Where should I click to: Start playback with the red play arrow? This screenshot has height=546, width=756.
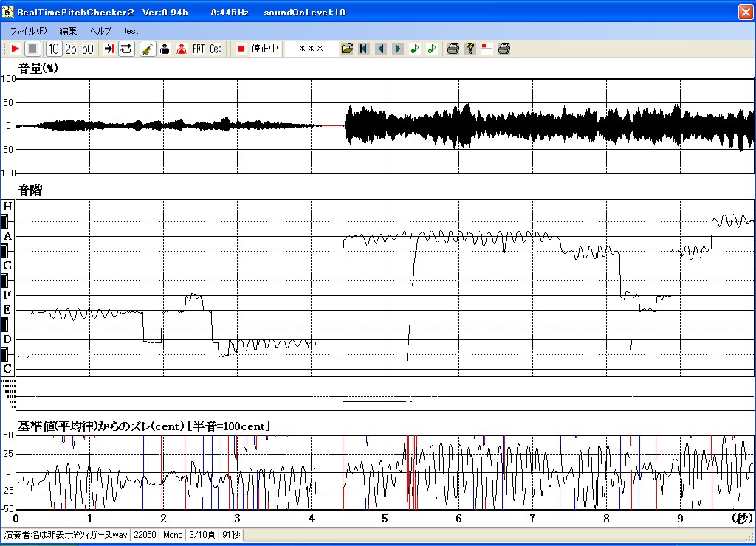[x=15, y=49]
